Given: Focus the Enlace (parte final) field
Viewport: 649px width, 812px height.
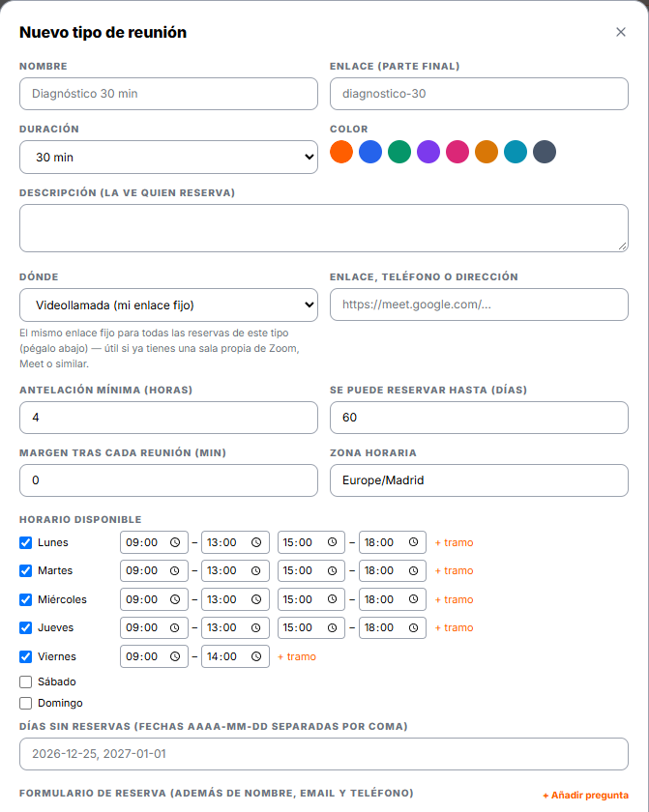Looking at the screenshot, I should point(479,94).
